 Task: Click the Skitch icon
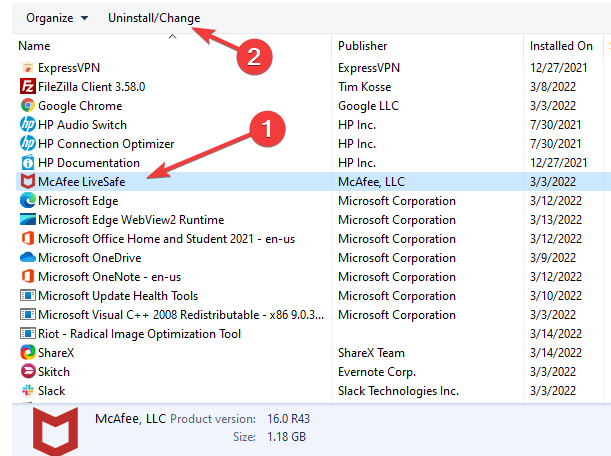pos(28,371)
